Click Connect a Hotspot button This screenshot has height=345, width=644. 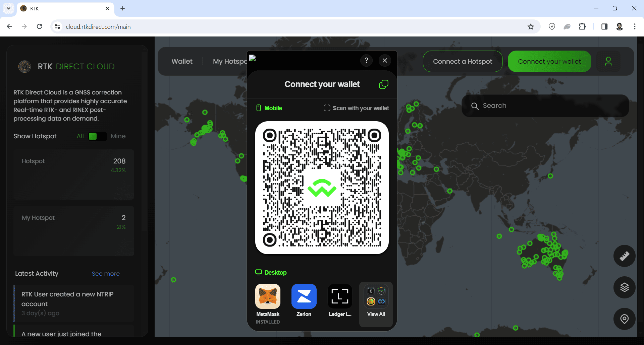pyautogui.click(x=463, y=61)
